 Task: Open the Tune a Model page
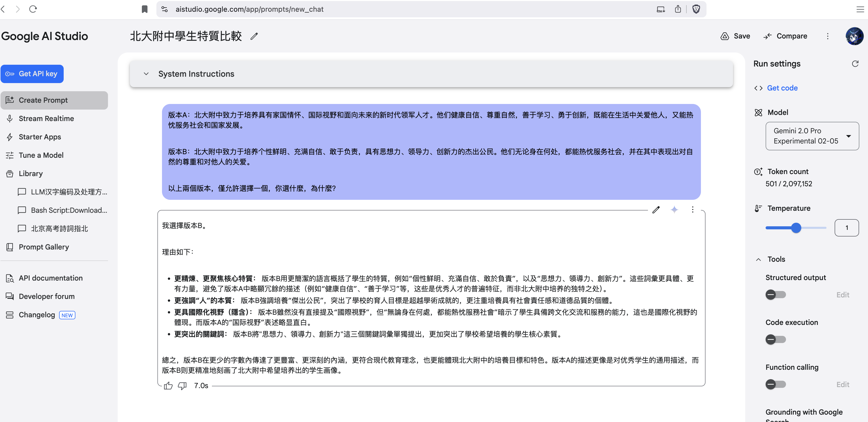point(40,155)
